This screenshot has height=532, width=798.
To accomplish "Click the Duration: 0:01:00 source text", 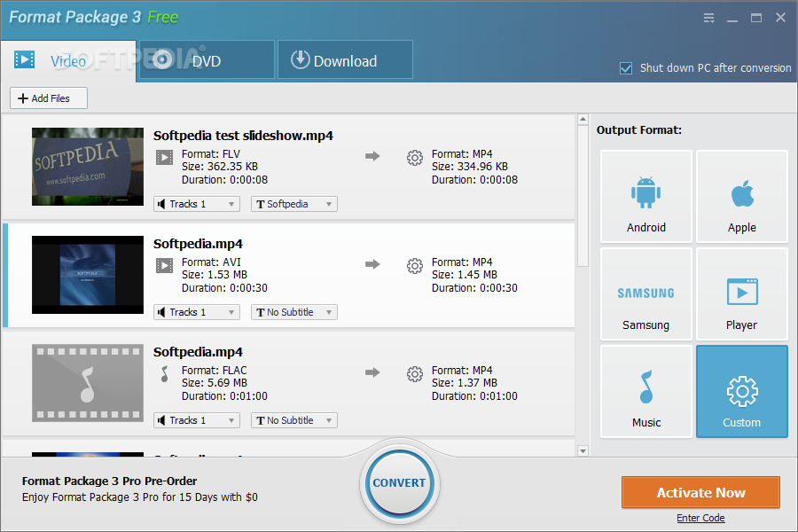I will click(224, 396).
